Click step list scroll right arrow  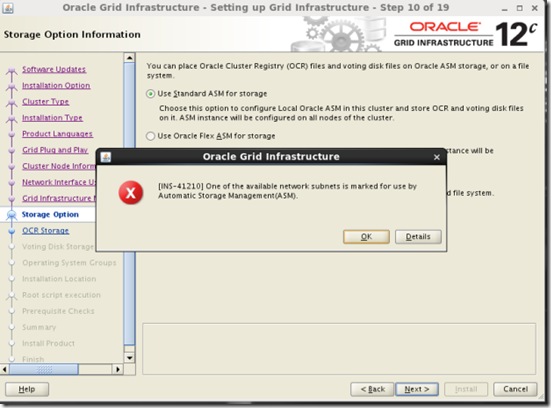tap(118, 370)
